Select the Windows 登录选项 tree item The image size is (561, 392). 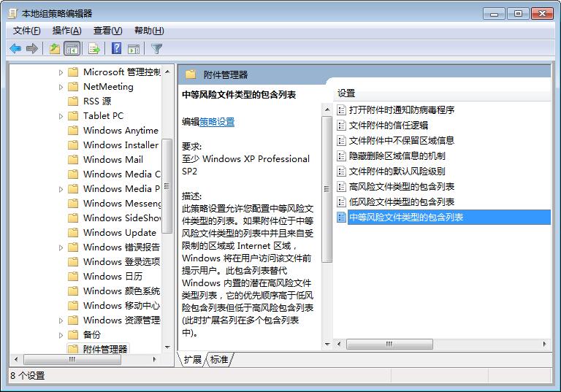(121, 262)
